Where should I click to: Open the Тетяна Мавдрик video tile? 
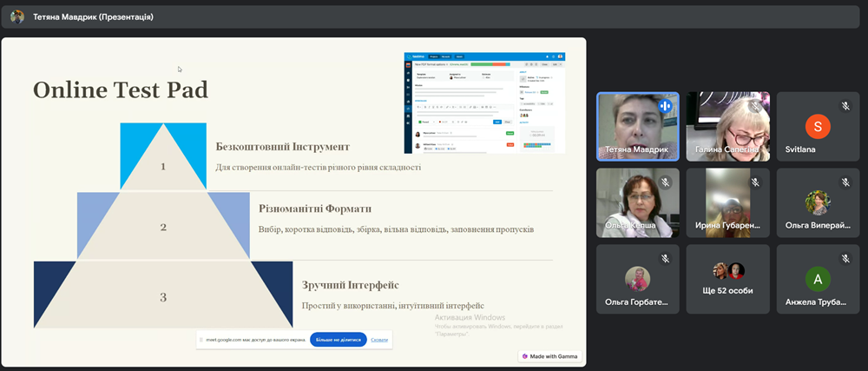point(637,126)
